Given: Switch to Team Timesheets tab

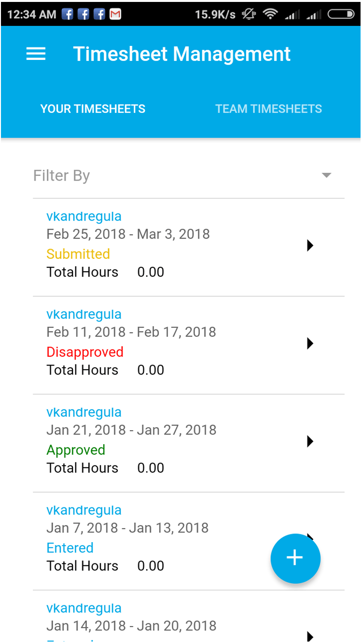Looking at the screenshot, I should 268,109.
